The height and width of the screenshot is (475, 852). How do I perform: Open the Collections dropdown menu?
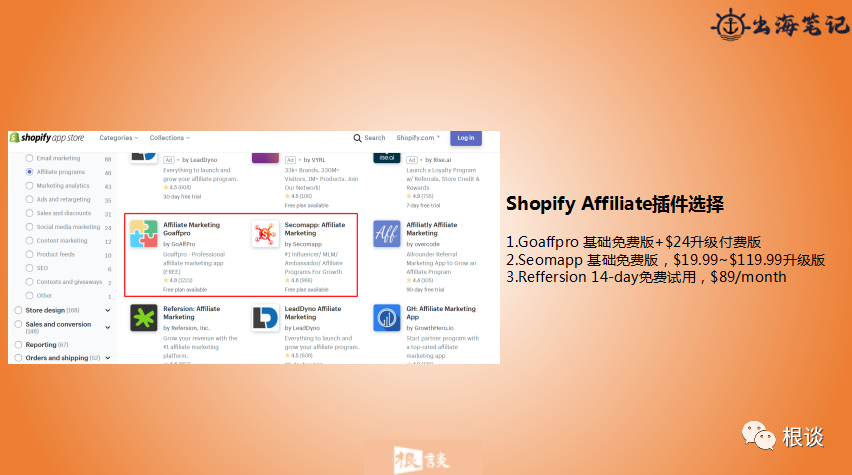pyautogui.click(x=170, y=138)
